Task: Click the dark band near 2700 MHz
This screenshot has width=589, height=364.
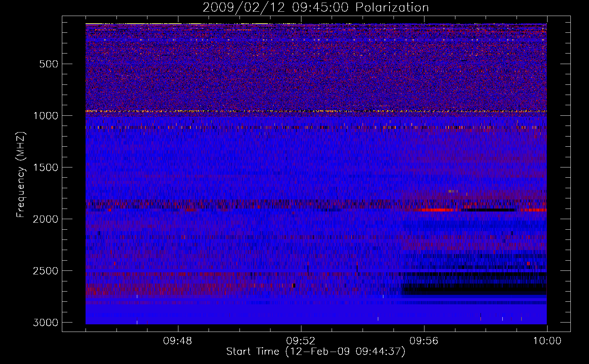Action: click(x=474, y=290)
